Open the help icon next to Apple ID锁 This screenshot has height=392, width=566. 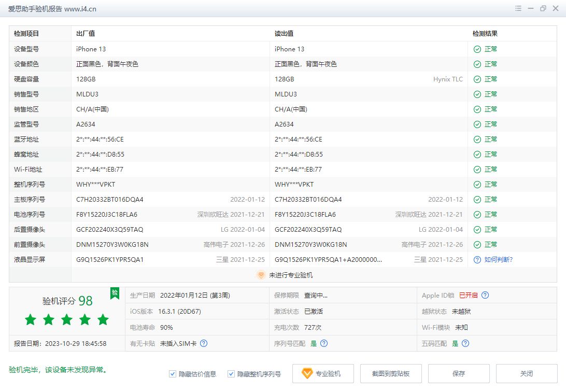(x=485, y=295)
